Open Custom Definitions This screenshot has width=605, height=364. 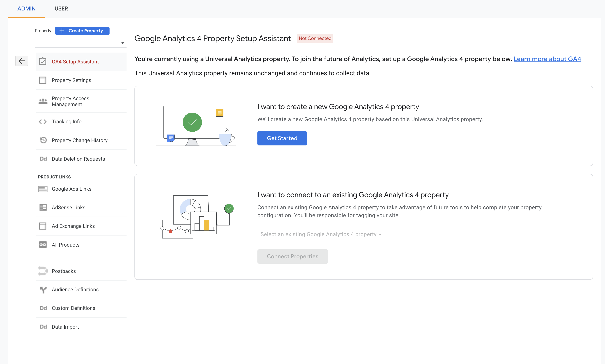click(81, 308)
